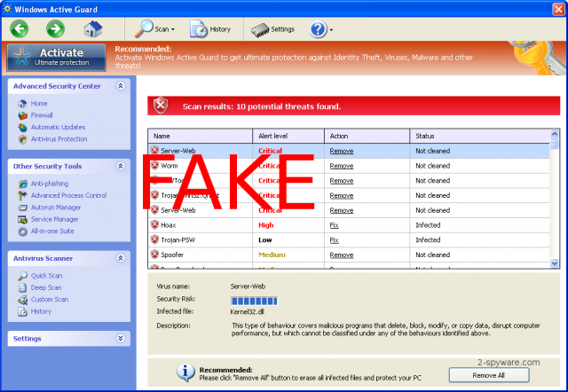
Task: Expand the Settings sidebar panel
Action: tap(121, 338)
